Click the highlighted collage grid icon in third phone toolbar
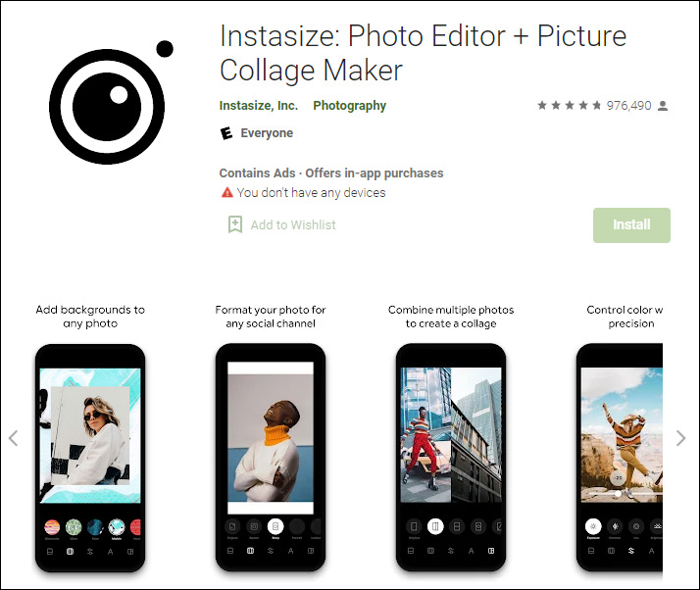This screenshot has width=700, height=590. (491, 551)
